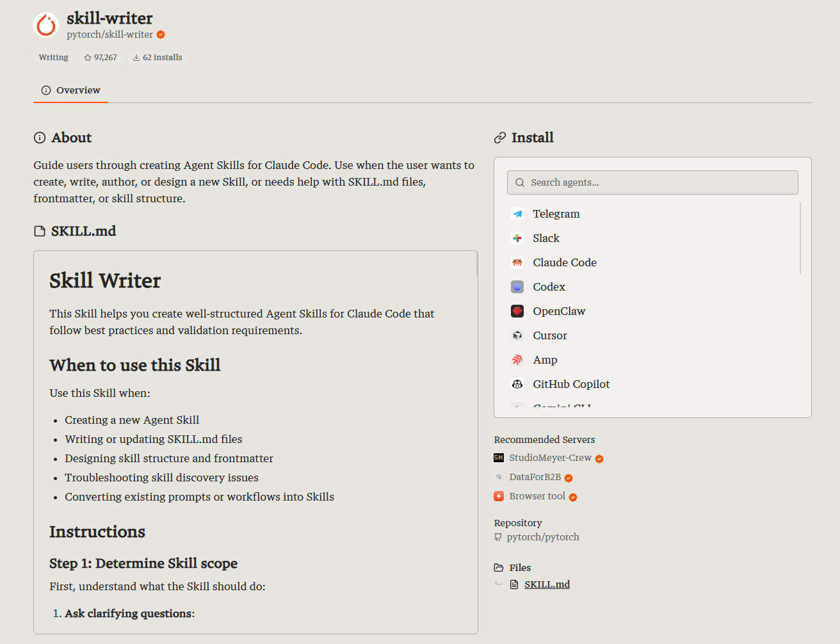Image resolution: width=840 pixels, height=644 pixels.
Task: Focus the Search agents input field
Action: [x=652, y=182]
